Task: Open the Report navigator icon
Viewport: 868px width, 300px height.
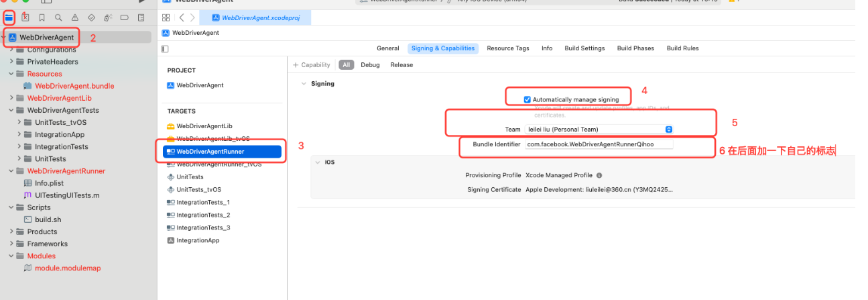Action: pyautogui.click(x=141, y=17)
